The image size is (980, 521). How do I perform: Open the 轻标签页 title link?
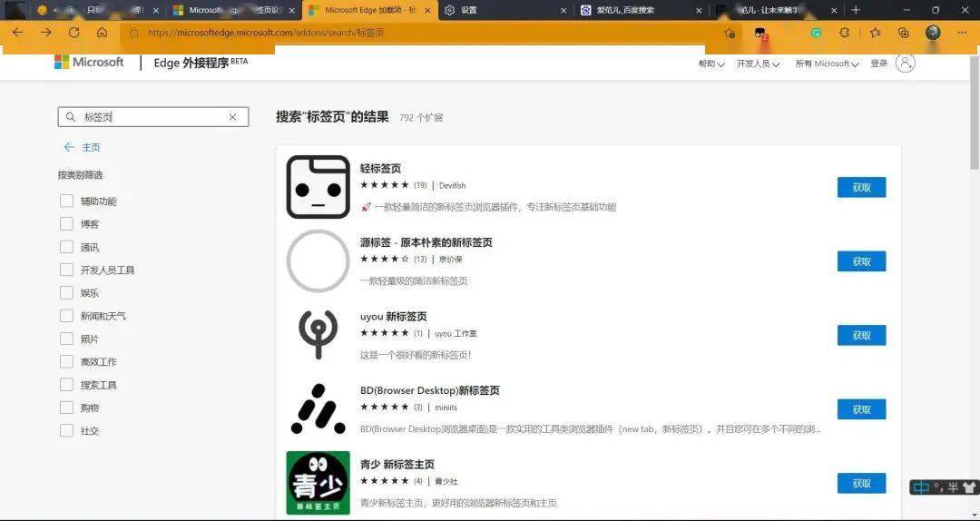[380, 168]
